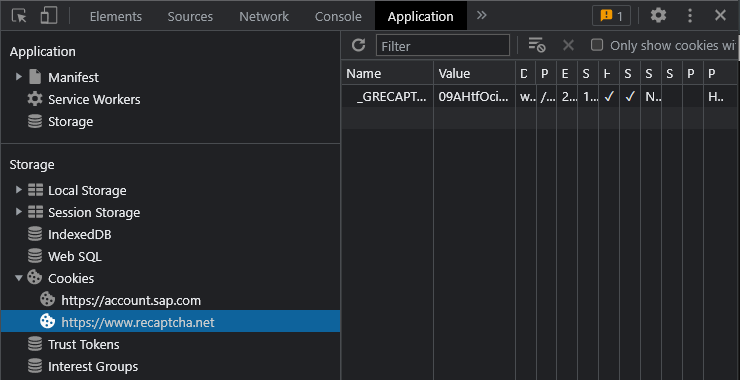Viewport: 740px width, 380px height.
Task: Clear all cookies icon
Action: click(537, 45)
